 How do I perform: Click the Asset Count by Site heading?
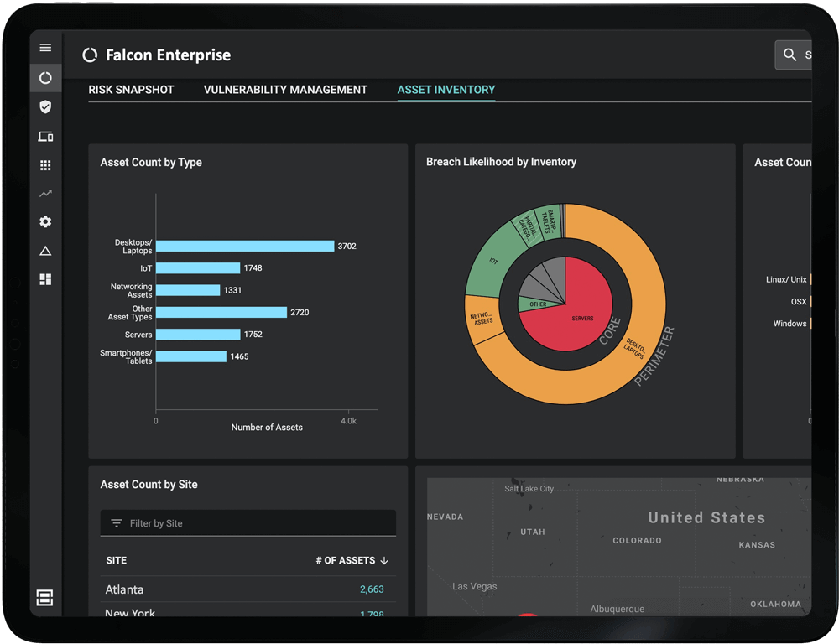[x=149, y=485]
